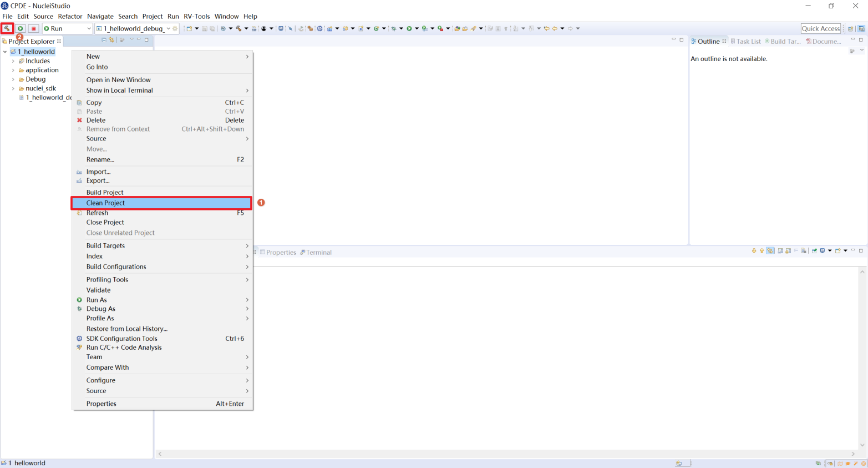
Task: Click the red Stop button in the toolbar
Action: [x=33, y=28]
